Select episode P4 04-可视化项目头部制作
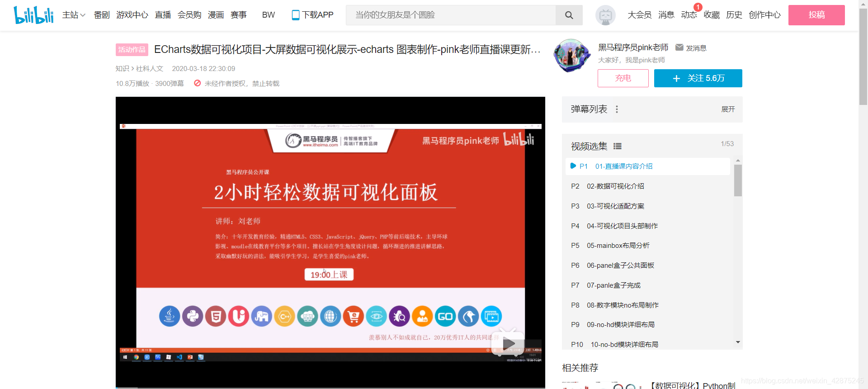The width and height of the screenshot is (868, 389). click(x=647, y=226)
